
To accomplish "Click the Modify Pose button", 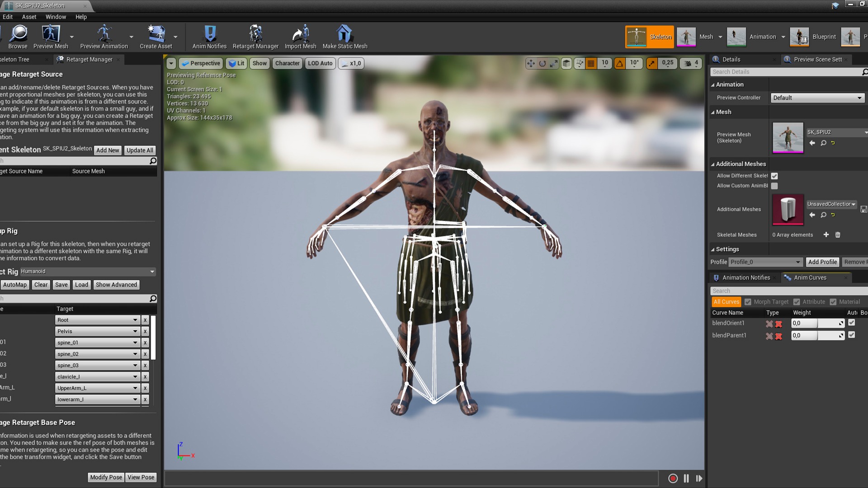I will (x=106, y=477).
